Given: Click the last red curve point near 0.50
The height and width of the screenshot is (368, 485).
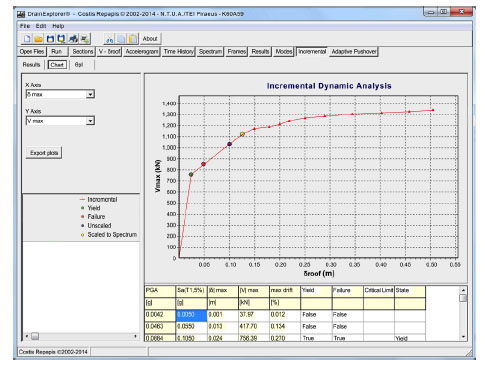Looking at the screenshot, I should tap(433, 110).
